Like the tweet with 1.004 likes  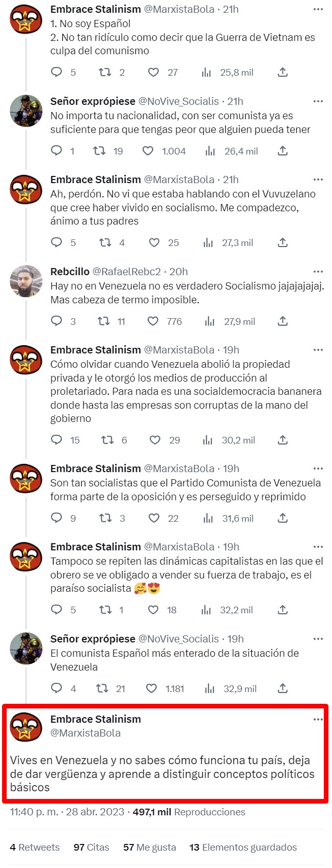[148, 151]
